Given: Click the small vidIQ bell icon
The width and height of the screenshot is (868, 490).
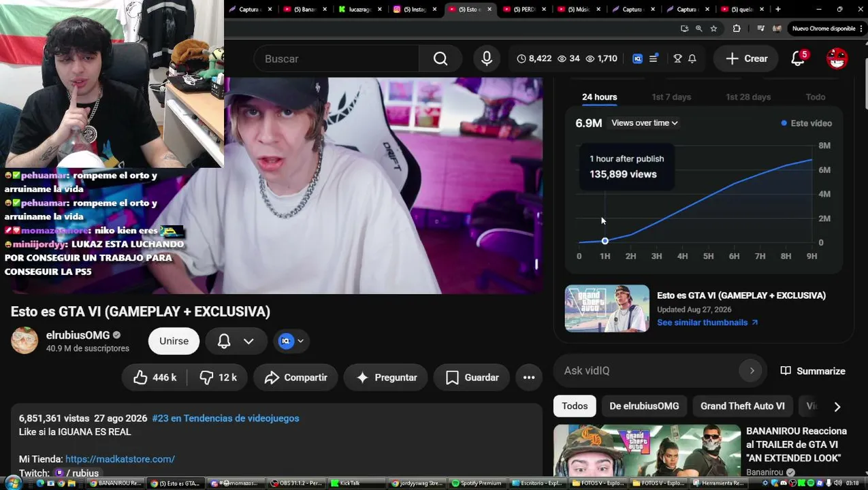Looking at the screenshot, I should (692, 59).
